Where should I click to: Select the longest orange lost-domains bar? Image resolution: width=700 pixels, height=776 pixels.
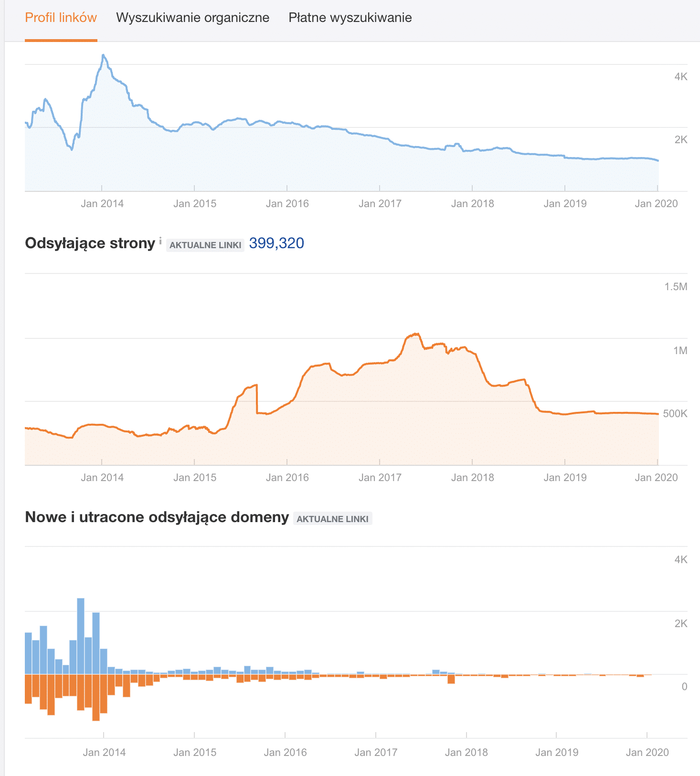[x=96, y=697]
